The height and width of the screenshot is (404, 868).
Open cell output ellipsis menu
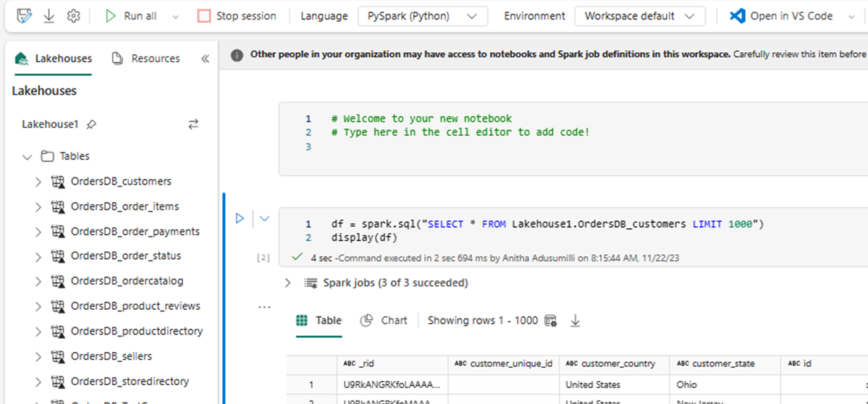tap(265, 306)
